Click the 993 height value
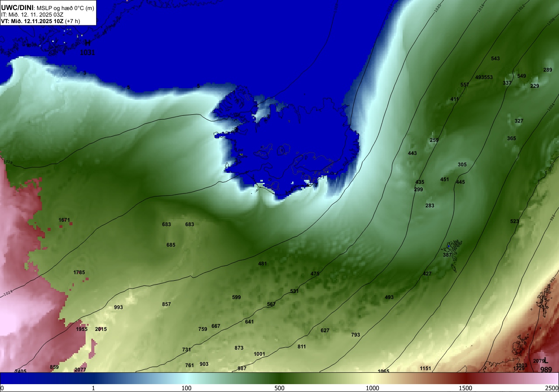The image size is (559, 392). 118,307
